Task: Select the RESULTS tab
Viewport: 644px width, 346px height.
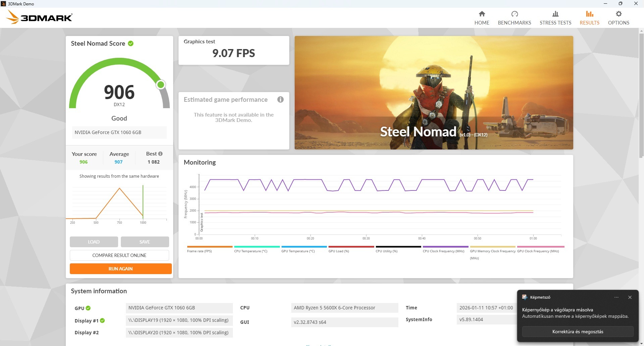Action: [590, 18]
